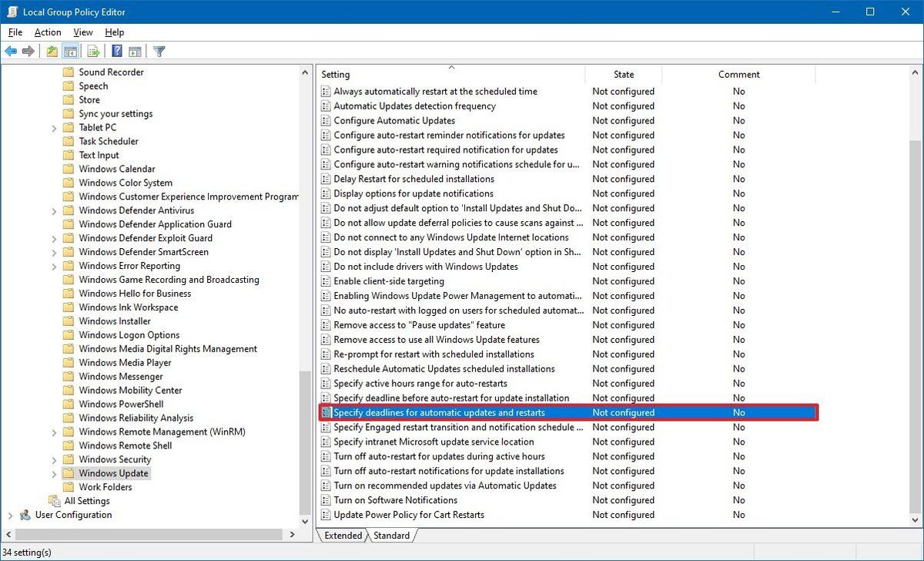Click the Back navigation arrow
The width and height of the screenshot is (924, 561).
pos(11,51)
